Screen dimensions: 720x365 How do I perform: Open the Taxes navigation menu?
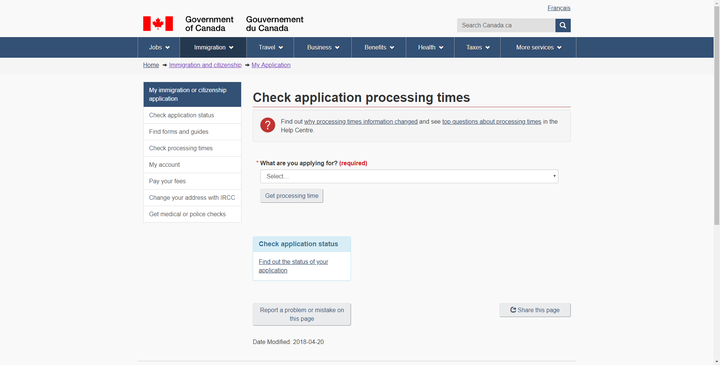click(478, 47)
